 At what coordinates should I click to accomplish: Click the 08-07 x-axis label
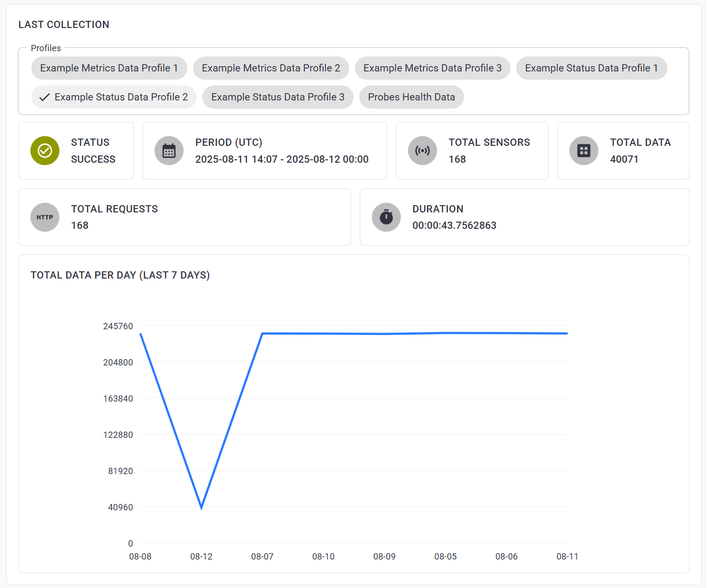(262, 557)
